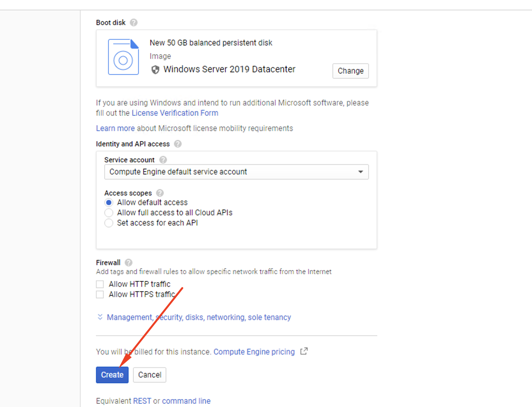Open the Service account dropdown
Viewport: 532px width, 407px height.
[x=236, y=172]
